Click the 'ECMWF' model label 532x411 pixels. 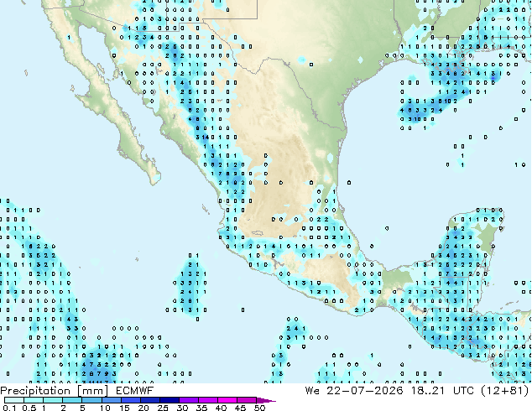pyautogui.click(x=135, y=391)
